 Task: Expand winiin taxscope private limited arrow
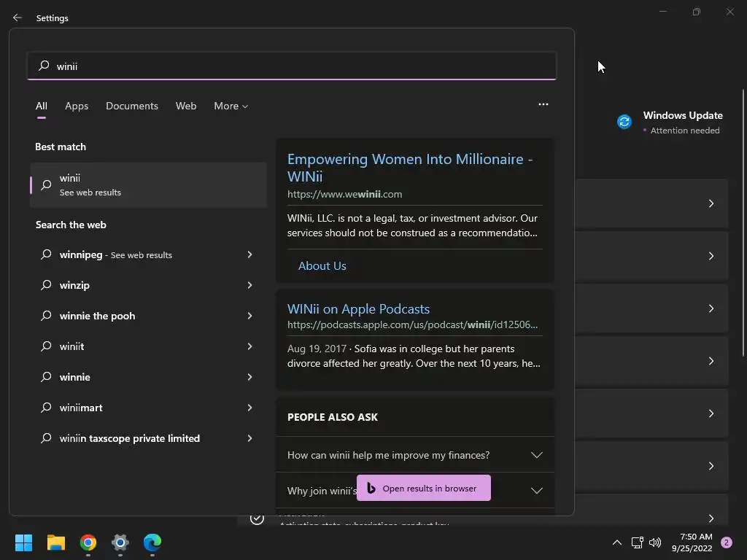[x=249, y=438]
